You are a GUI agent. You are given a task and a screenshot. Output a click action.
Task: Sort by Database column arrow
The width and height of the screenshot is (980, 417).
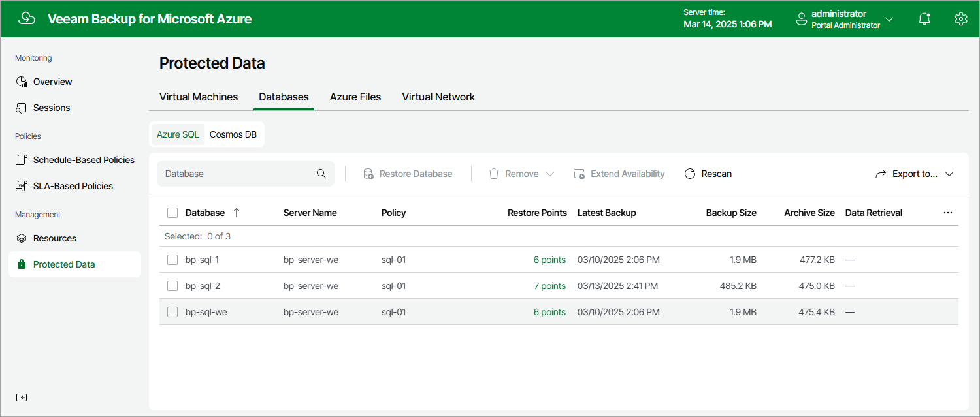(x=237, y=213)
